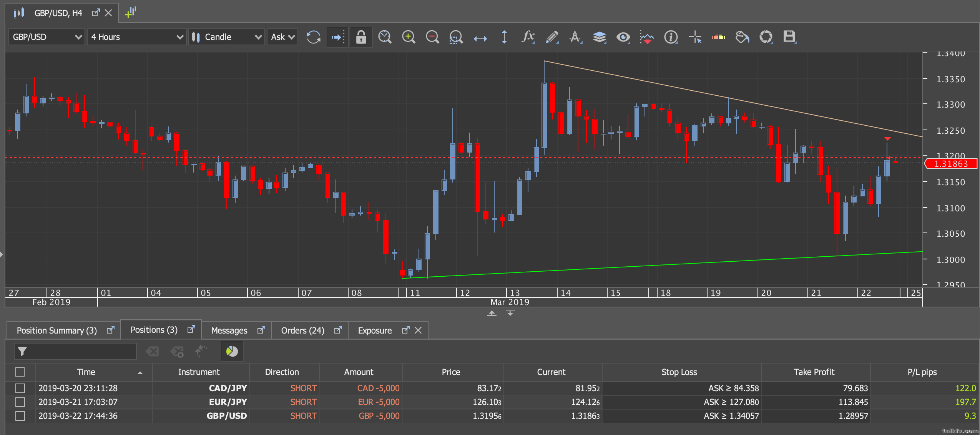Image resolution: width=980 pixels, height=435 pixels.
Task: Select the zoom-to-area magnifier icon
Action: [x=456, y=37]
